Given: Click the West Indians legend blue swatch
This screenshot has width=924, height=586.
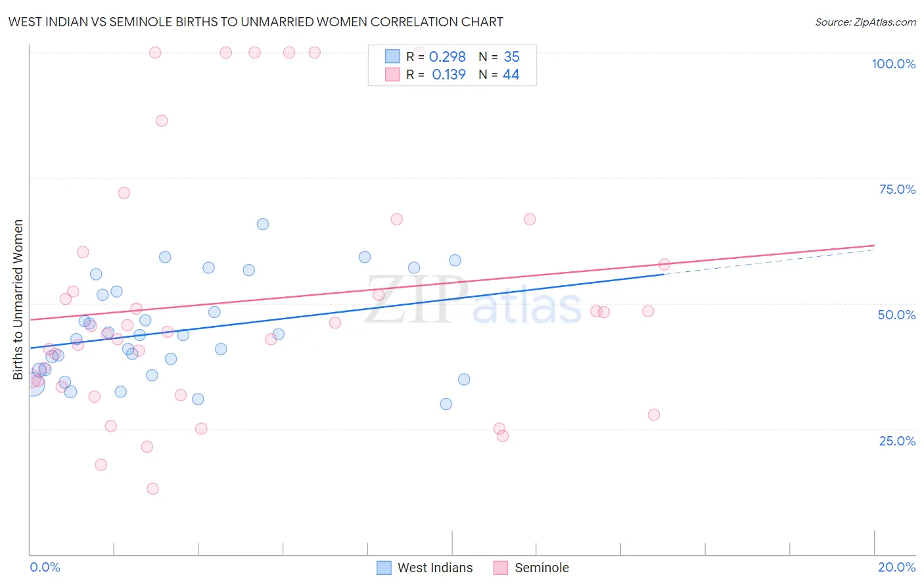Looking at the screenshot, I should [384, 568].
